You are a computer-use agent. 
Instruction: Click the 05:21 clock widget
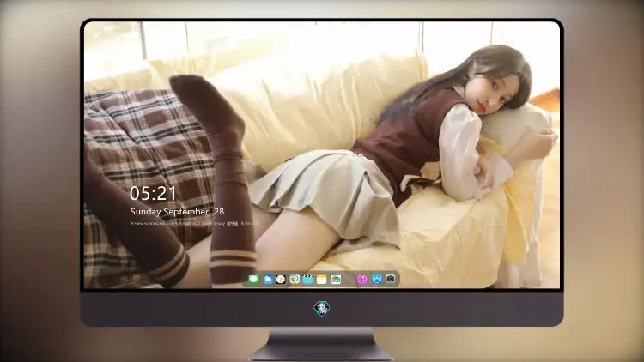153,193
